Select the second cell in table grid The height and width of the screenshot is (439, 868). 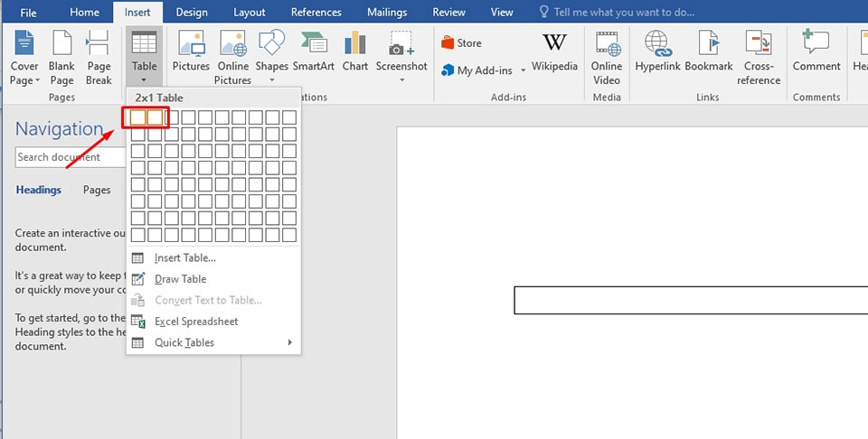[155, 117]
